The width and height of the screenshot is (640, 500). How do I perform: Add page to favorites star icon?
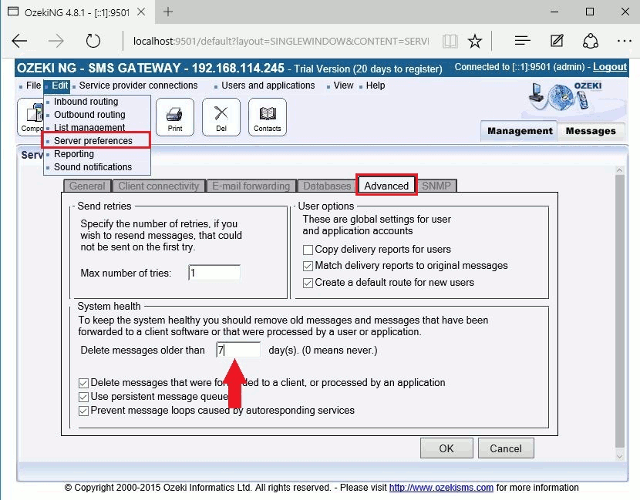[x=475, y=41]
